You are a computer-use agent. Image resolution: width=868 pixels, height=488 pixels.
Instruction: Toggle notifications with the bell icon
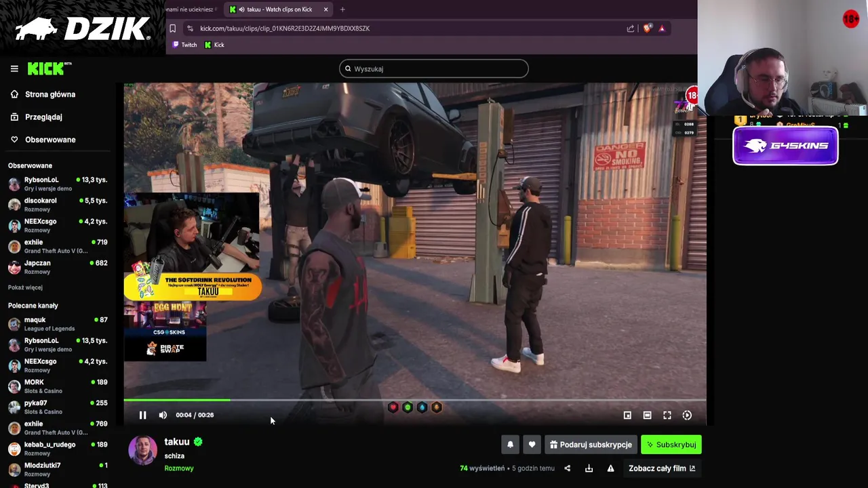point(511,445)
